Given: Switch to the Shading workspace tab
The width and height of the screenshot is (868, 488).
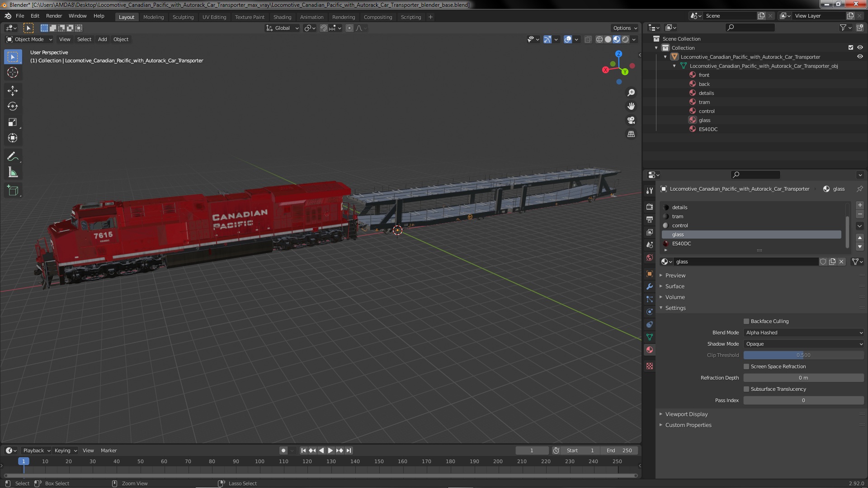Looking at the screenshot, I should pos(282,17).
